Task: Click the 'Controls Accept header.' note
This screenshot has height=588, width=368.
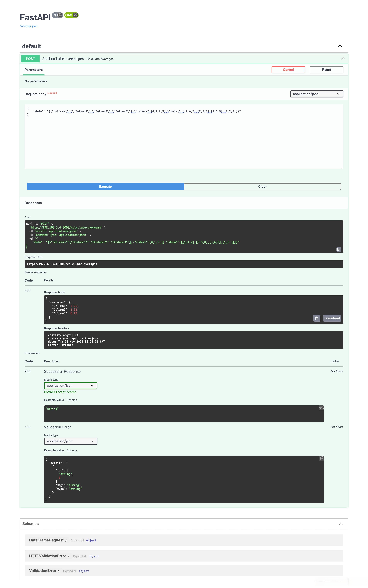Action: tap(60, 392)
